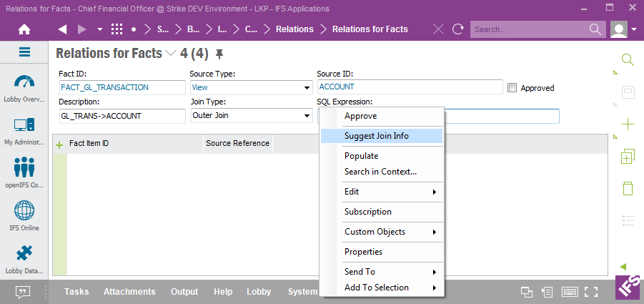644x304 pixels.
Task: Open IFS Online globe shortcut
Action: pos(24,216)
